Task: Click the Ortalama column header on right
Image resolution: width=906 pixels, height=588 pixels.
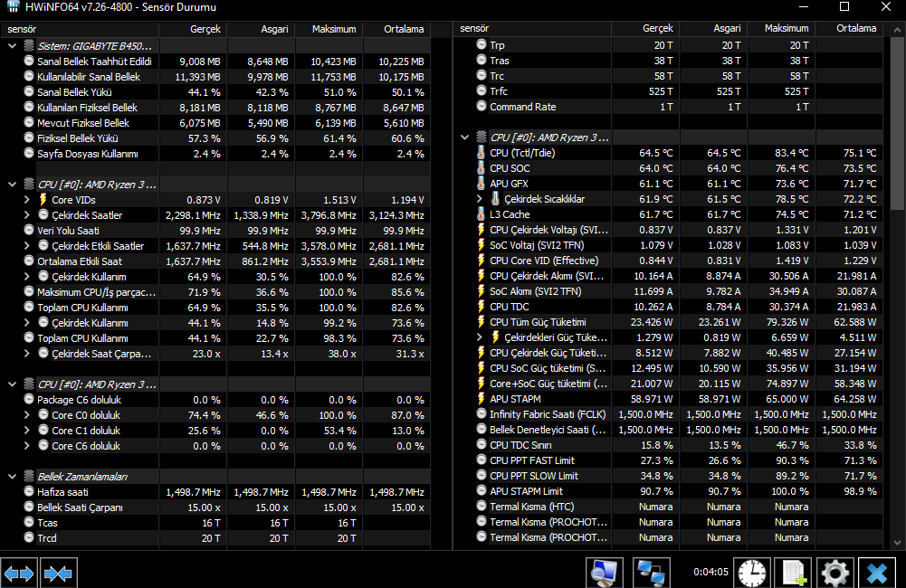Action: 855,28
